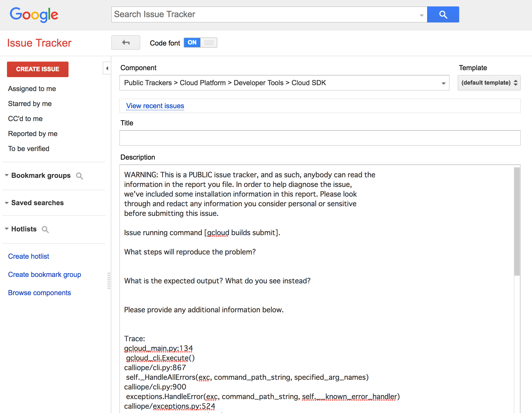Open the default template dropdown
This screenshot has width=532, height=413.
click(489, 83)
